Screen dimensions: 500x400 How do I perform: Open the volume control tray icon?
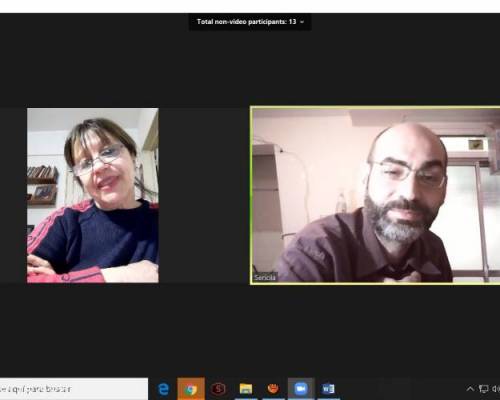click(x=496, y=389)
